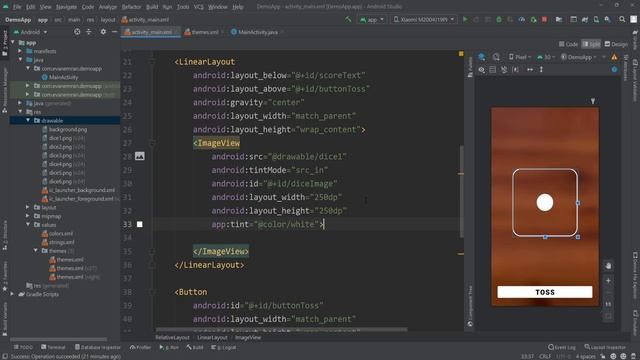The height and width of the screenshot is (360, 640).
Task: Click the vertical expand arrows icon
Action: coord(541,70)
